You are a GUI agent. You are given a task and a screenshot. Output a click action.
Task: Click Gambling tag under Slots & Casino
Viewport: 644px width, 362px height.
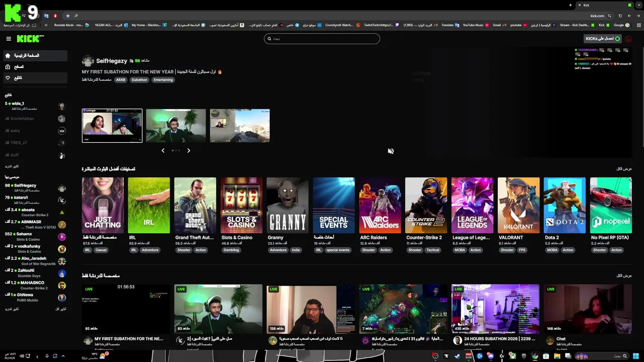tap(231, 250)
